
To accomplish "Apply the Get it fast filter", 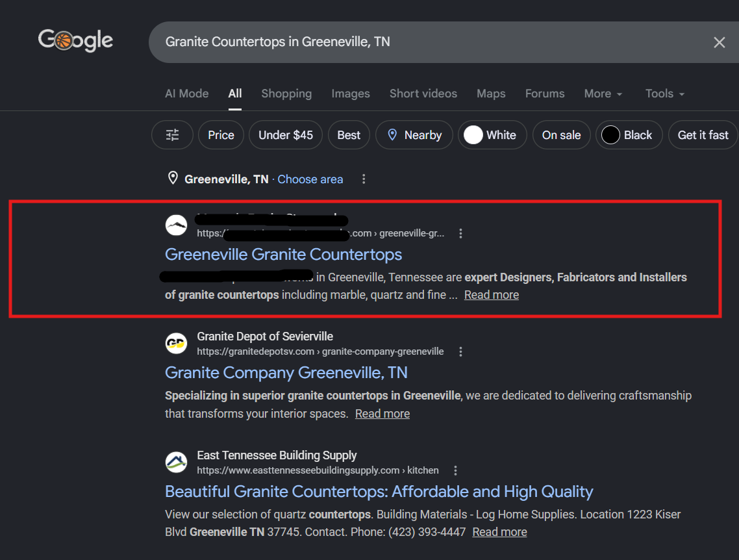I will click(703, 135).
